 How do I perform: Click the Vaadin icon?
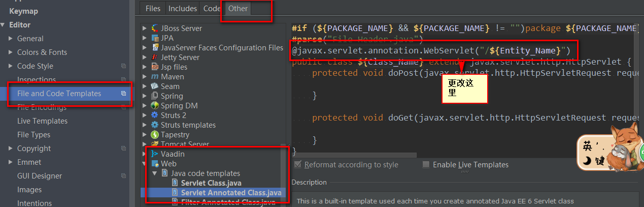click(155, 154)
